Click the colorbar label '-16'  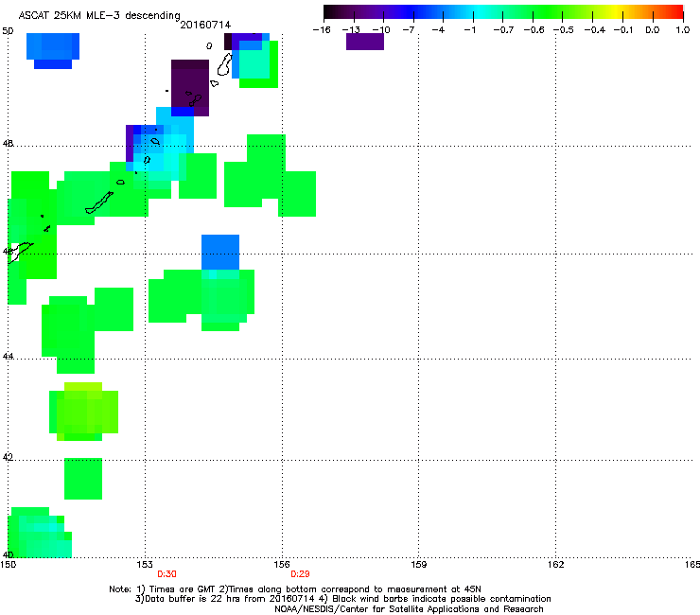click(x=322, y=30)
